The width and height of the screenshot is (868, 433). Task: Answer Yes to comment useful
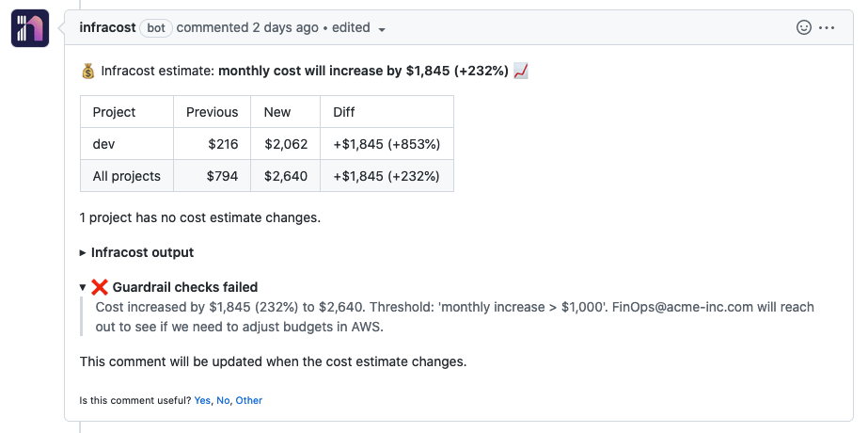click(x=202, y=400)
